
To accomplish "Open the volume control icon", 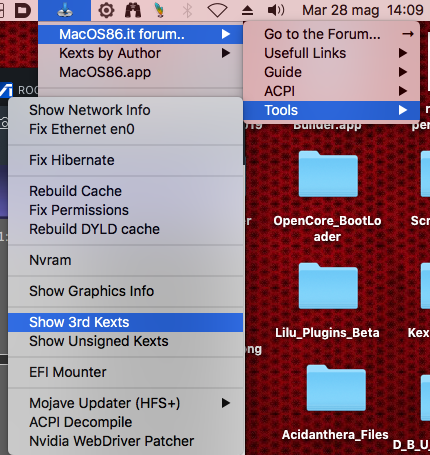I will (276, 10).
